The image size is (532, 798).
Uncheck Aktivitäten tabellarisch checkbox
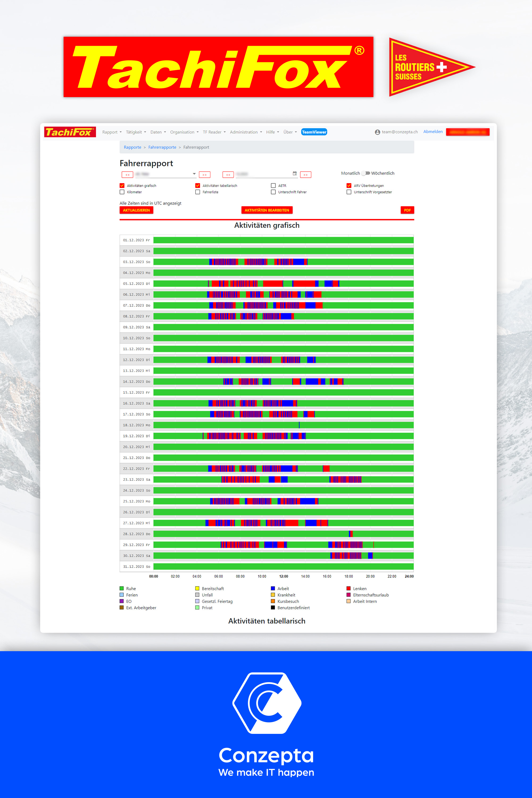(197, 186)
